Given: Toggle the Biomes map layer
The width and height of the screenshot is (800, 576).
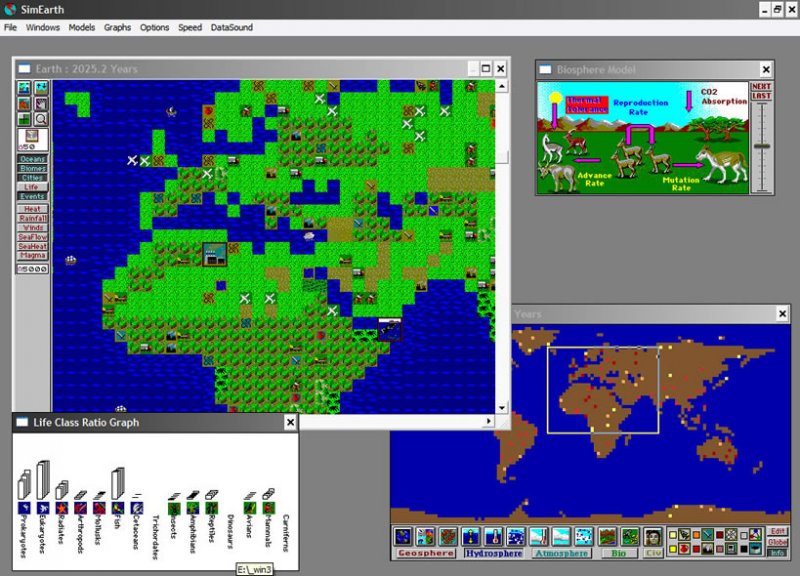Looking at the screenshot, I should [x=33, y=168].
